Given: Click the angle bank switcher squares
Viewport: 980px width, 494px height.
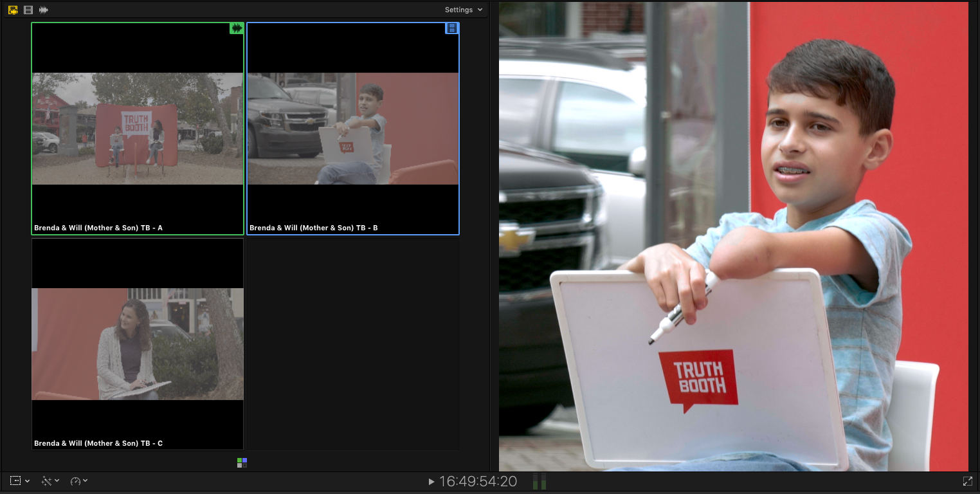Looking at the screenshot, I should pos(242,462).
